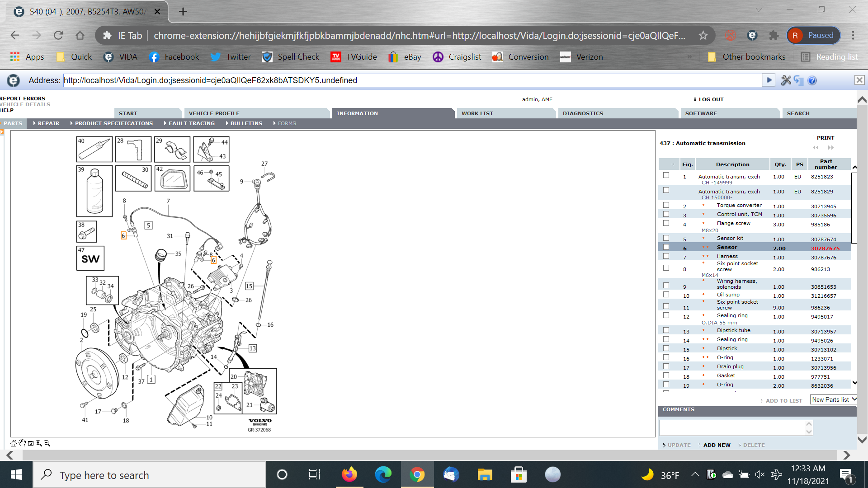Click the parts list scrollbar down arrow
The width and height of the screenshot is (868, 488).
point(854,383)
